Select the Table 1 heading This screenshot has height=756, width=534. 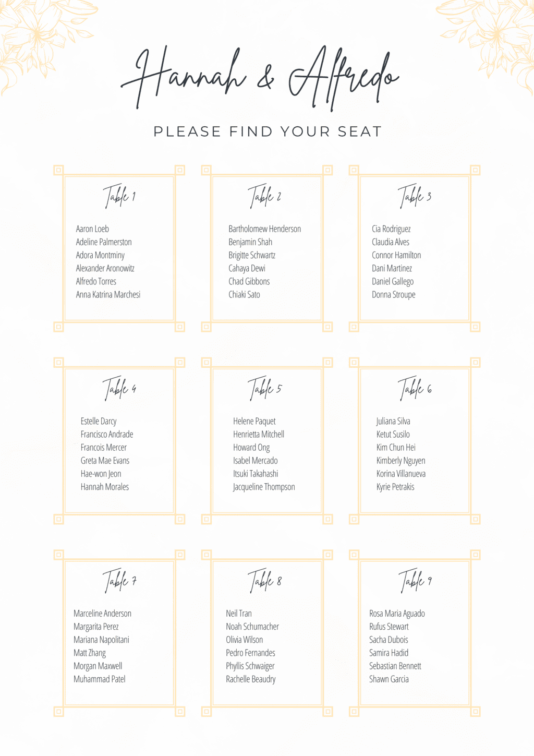click(119, 197)
